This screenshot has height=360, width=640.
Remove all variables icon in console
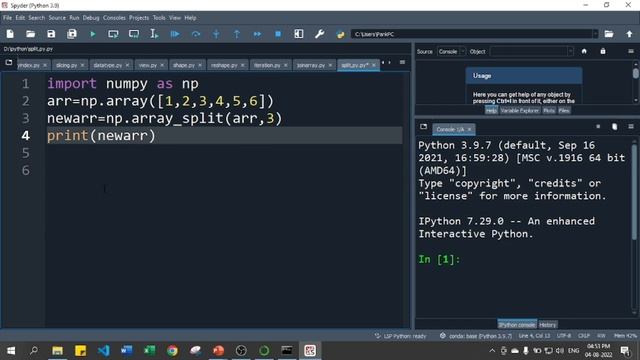tap(615, 127)
